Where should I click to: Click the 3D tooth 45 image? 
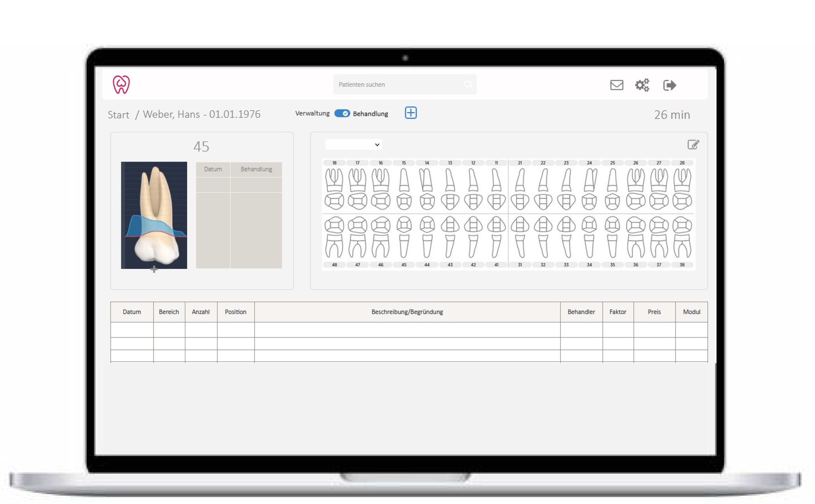pyautogui.click(x=154, y=215)
